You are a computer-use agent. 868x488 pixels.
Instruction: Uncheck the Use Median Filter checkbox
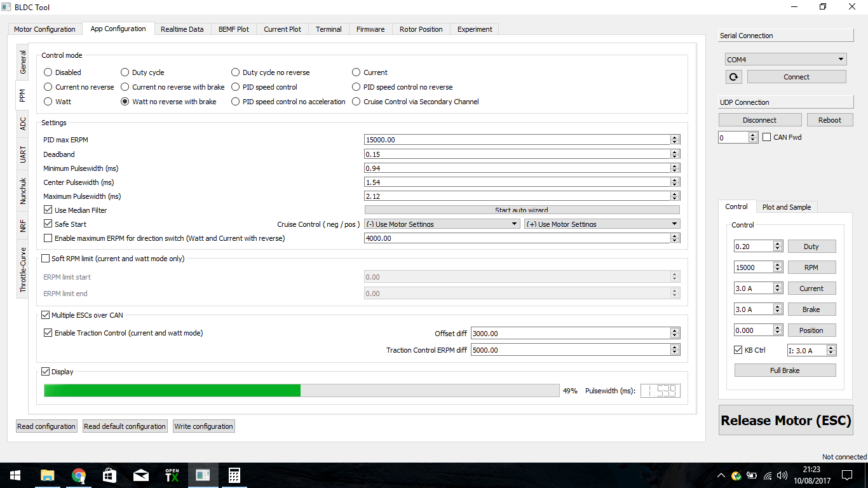[x=48, y=210]
